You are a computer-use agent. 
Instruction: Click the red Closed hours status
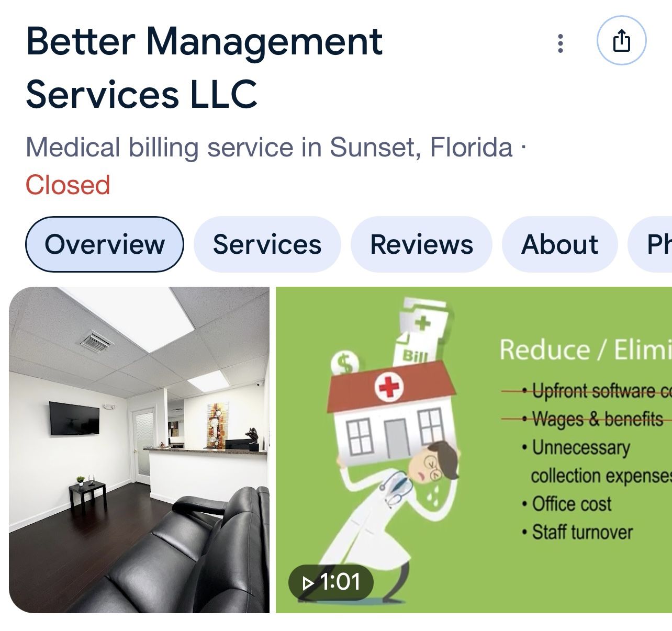68,185
